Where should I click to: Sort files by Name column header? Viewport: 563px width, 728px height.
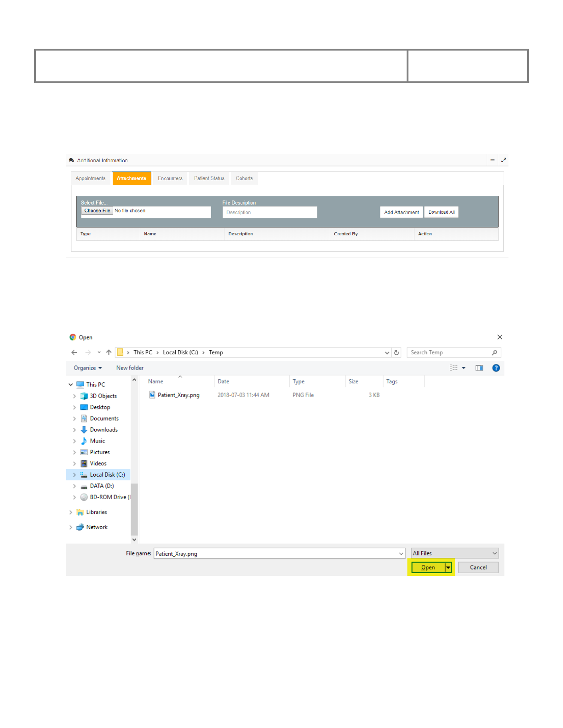180,381
